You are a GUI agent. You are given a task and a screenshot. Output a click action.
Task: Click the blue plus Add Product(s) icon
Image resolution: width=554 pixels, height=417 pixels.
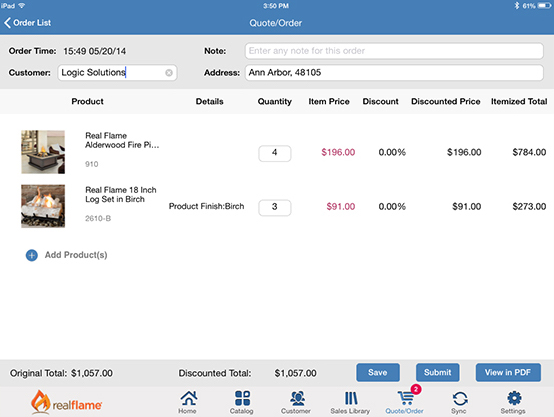32,255
